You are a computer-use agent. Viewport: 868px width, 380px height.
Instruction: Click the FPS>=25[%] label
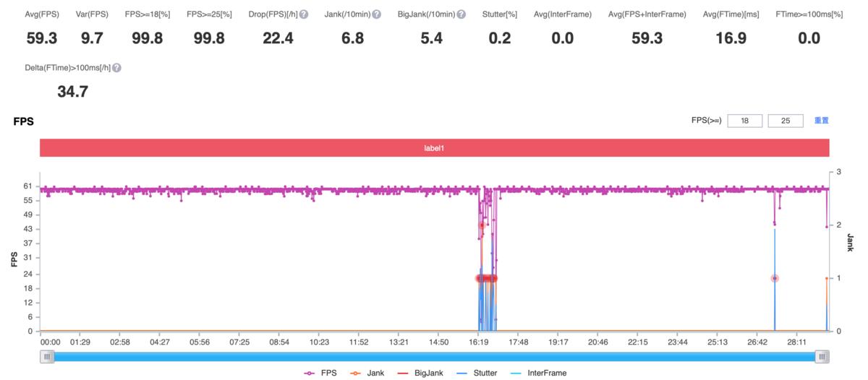[208, 14]
